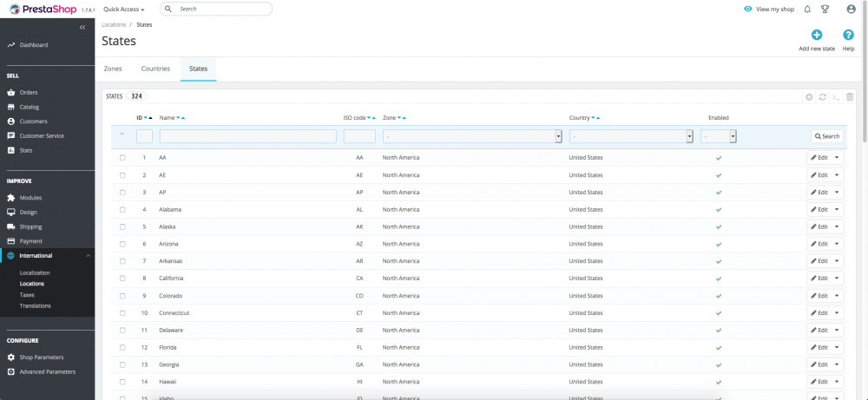Focus the ISO code filter input
This screenshot has width=868, height=400.
point(360,136)
